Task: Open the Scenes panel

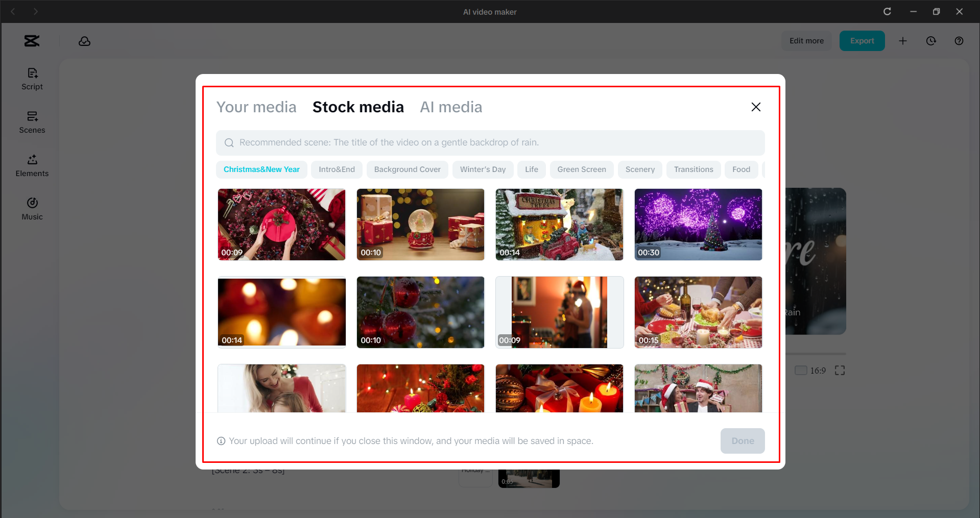Action: coord(32,122)
